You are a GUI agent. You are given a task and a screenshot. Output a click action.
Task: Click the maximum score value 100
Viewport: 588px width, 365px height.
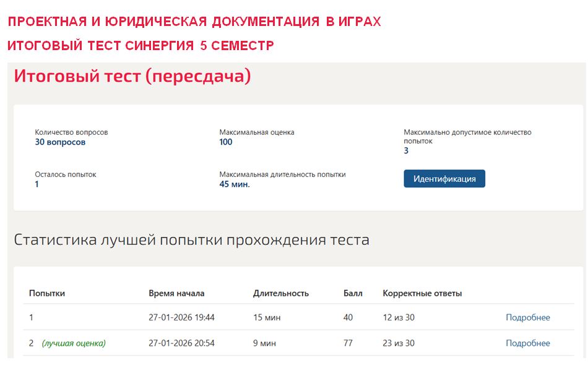226,142
